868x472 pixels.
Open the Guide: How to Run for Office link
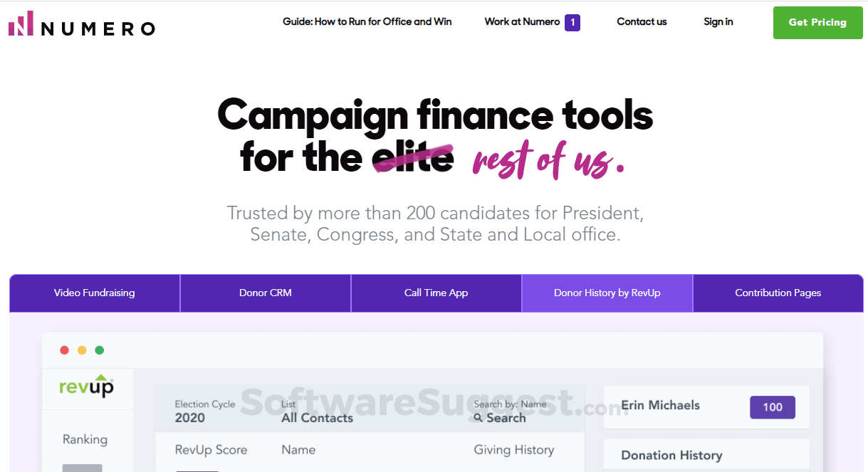tap(367, 22)
